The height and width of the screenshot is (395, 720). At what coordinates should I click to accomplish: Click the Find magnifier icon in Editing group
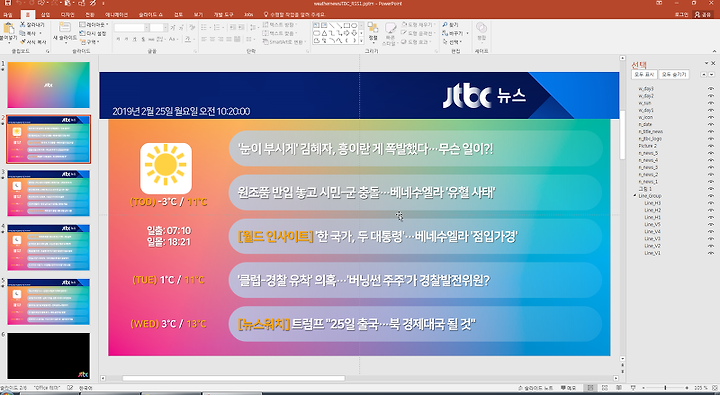[444, 24]
